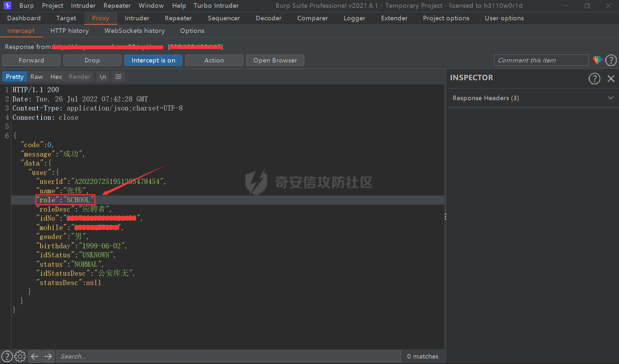This screenshot has width=619, height=364.
Task: Switch to Render view
Action: pyautogui.click(x=79, y=77)
